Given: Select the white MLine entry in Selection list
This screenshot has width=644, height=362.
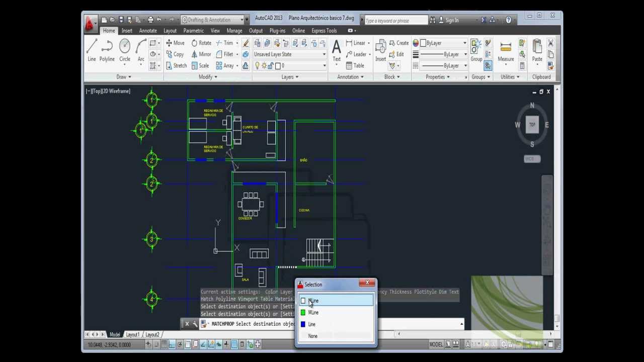Looking at the screenshot, I should point(336,301).
